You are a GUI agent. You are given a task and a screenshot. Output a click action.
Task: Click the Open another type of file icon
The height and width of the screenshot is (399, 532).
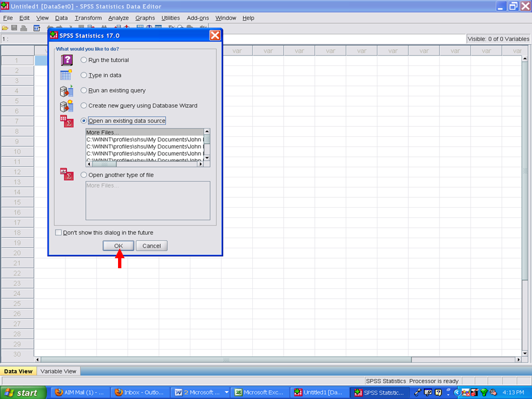[x=66, y=175]
